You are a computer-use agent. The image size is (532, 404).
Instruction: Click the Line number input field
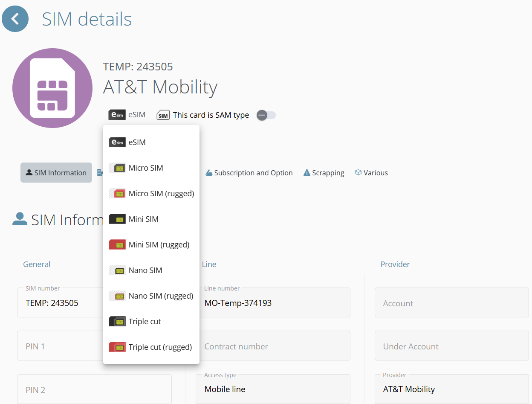[x=273, y=303]
